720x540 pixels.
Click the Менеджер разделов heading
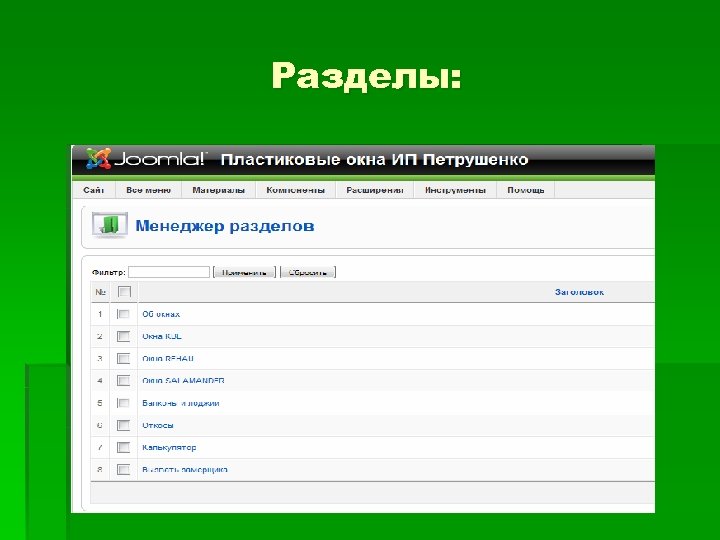tap(225, 225)
